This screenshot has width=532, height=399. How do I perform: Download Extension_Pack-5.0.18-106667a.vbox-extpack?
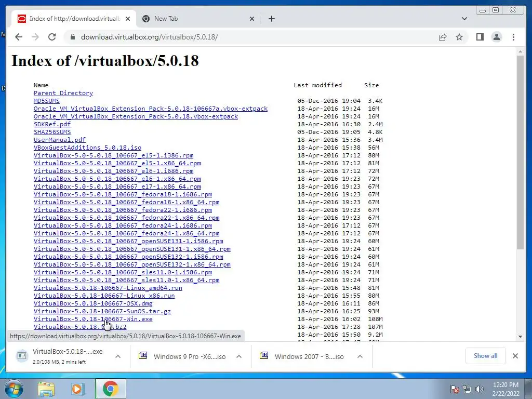(151, 109)
